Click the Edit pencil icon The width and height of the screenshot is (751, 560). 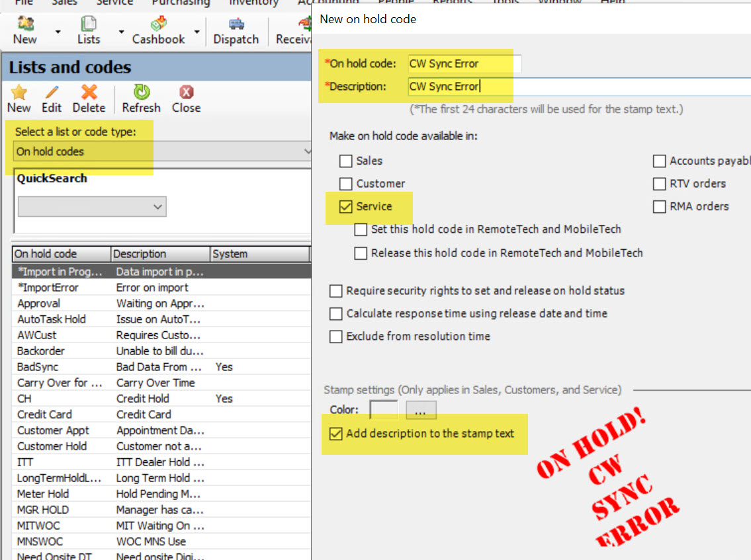pyautogui.click(x=51, y=99)
